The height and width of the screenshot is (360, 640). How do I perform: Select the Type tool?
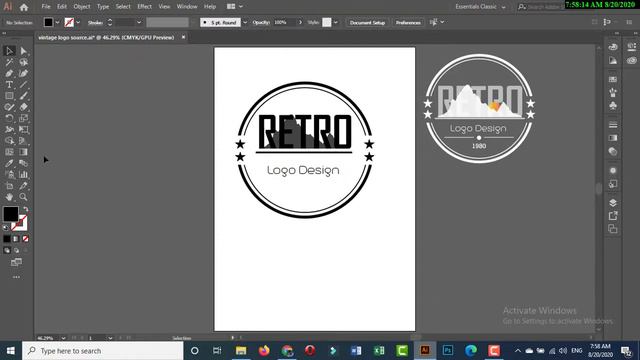9,85
